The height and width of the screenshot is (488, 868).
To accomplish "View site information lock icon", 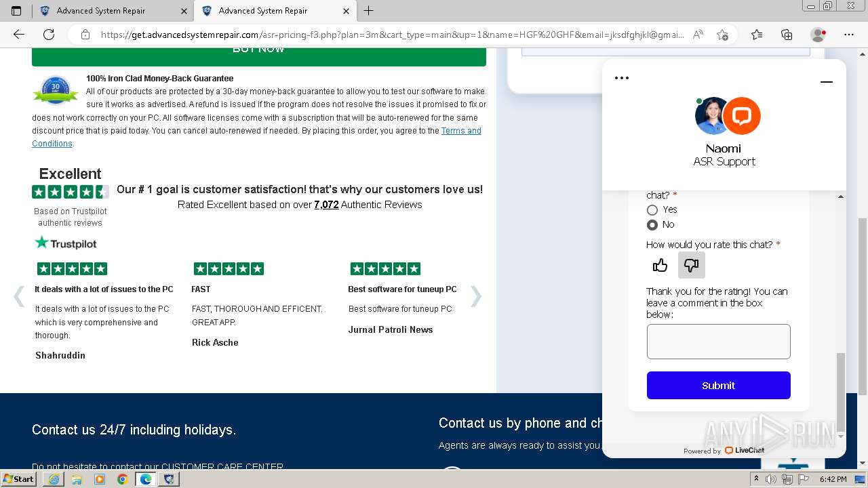I will tap(85, 35).
